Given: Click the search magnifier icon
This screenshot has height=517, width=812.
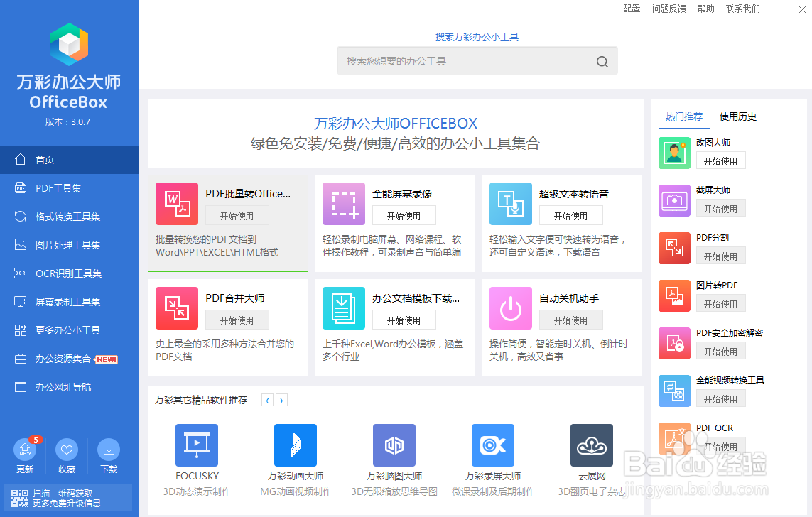Looking at the screenshot, I should (602, 62).
